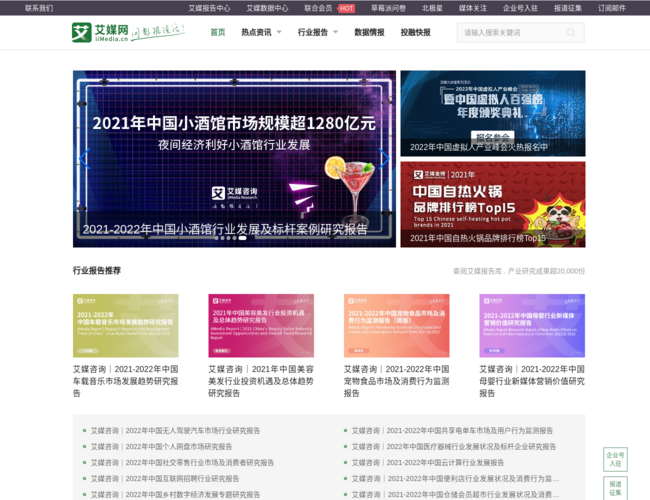Click the red HOT badge beside 联合会员
The image size is (650, 500).
[x=346, y=8]
